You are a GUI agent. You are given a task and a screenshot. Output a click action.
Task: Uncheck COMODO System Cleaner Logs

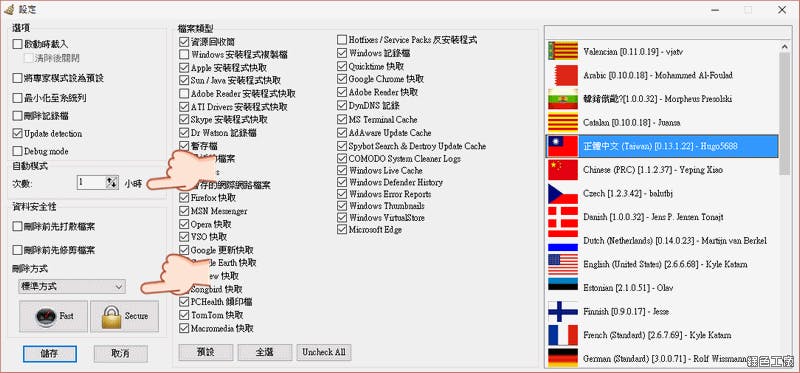342,158
